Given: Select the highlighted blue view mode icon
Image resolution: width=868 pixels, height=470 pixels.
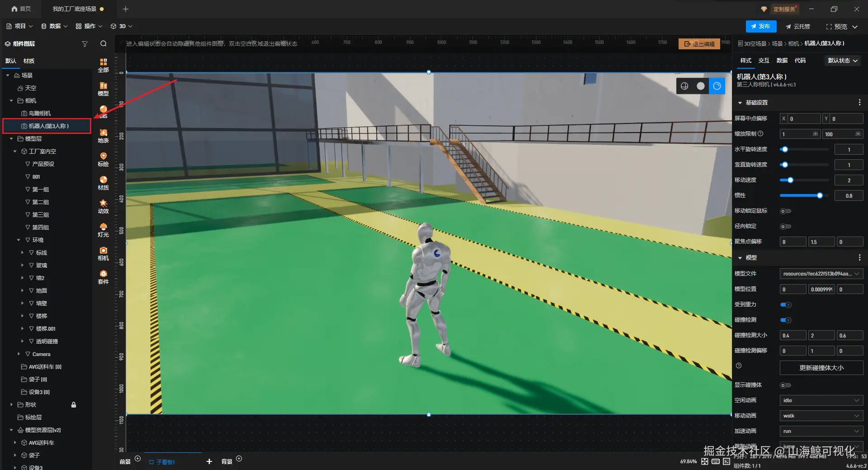Looking at the screenshot, I should point(717,86).
